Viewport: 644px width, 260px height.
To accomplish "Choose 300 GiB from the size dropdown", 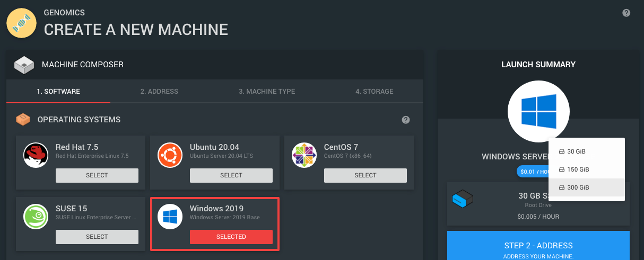I will pos(587,187).
